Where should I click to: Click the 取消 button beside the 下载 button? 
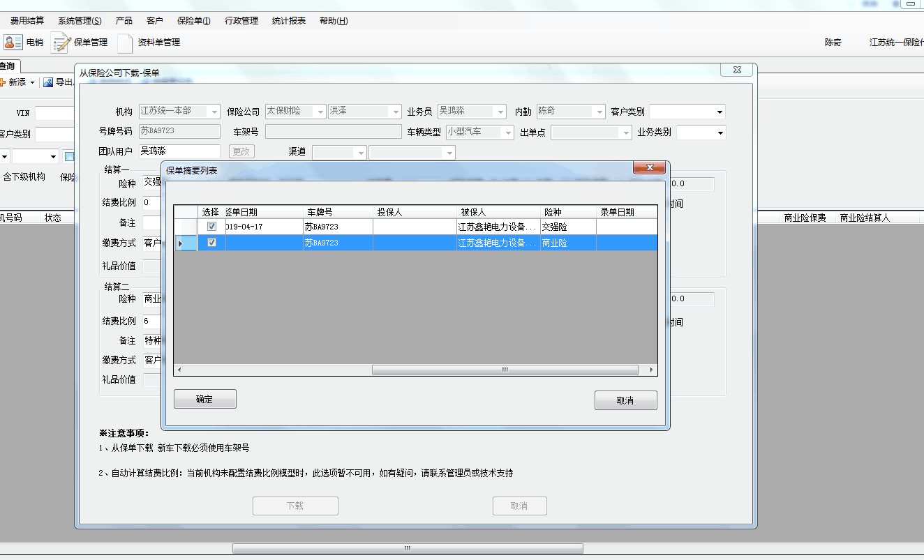519,506
